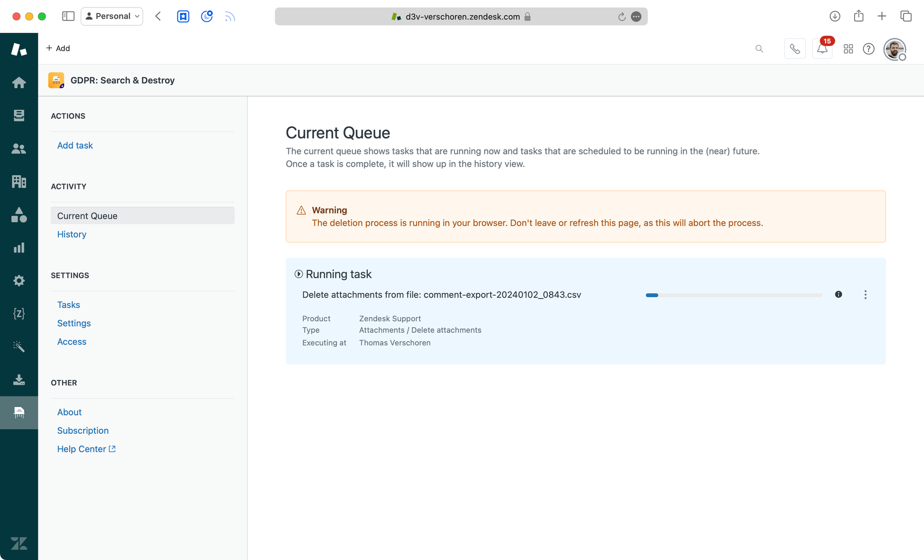The height and width of the screenshot is (560, 924).
Task: Click the ellipsis icon in address bar
Action: click(x=636, y=17)
